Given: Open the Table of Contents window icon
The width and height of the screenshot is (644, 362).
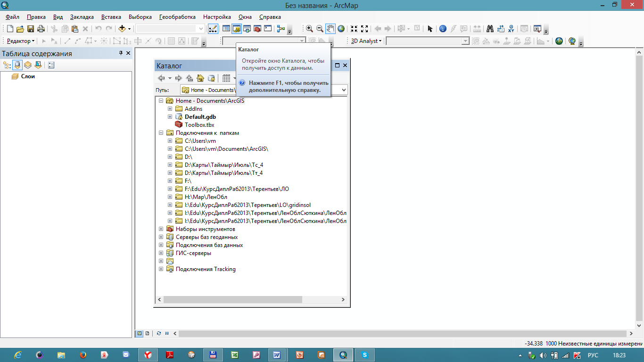Looking at the screenshot, I should (x=226, y=29).
